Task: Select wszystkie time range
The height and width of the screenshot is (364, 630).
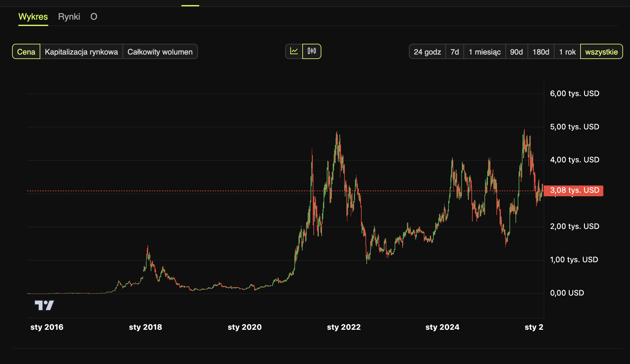Action: [x=601, y=52]
